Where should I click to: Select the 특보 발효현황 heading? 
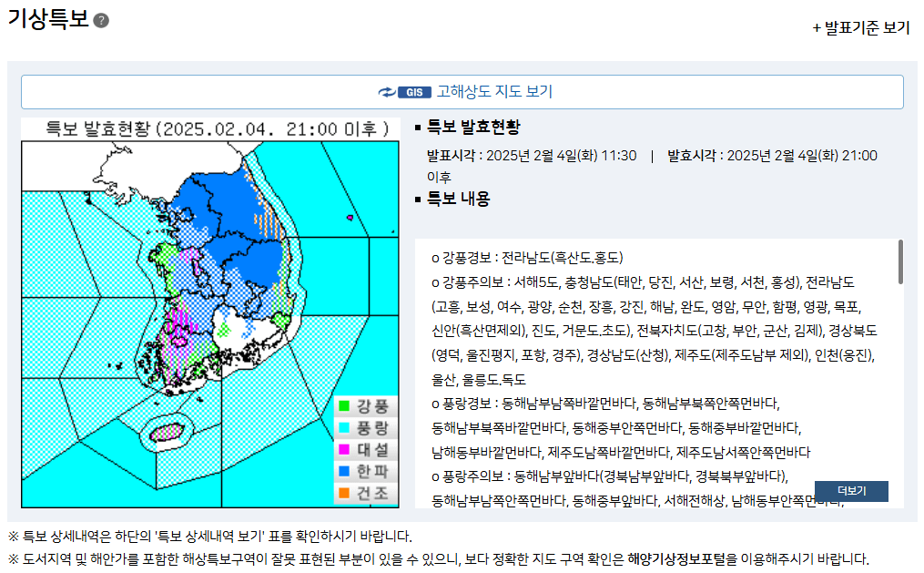474,128
